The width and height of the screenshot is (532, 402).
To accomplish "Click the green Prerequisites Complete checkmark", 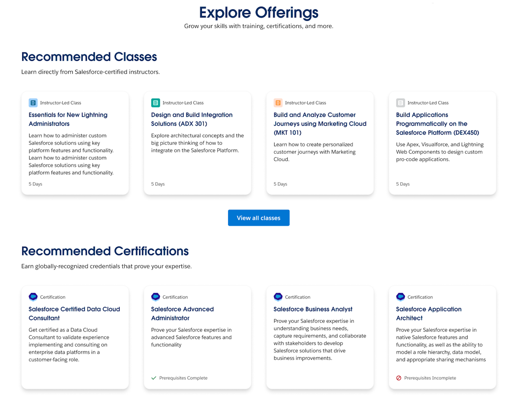I will (x=154, y=378).
